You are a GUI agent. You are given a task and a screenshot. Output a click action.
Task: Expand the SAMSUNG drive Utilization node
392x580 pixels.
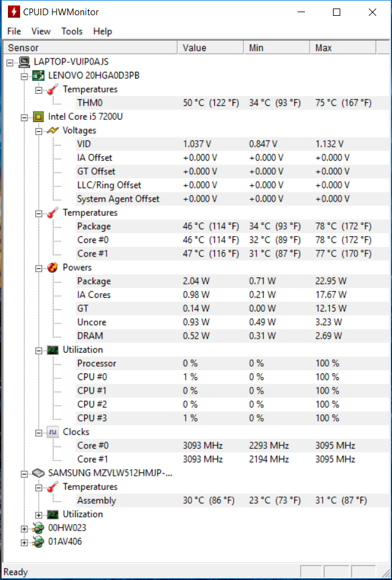click(39, 515)
